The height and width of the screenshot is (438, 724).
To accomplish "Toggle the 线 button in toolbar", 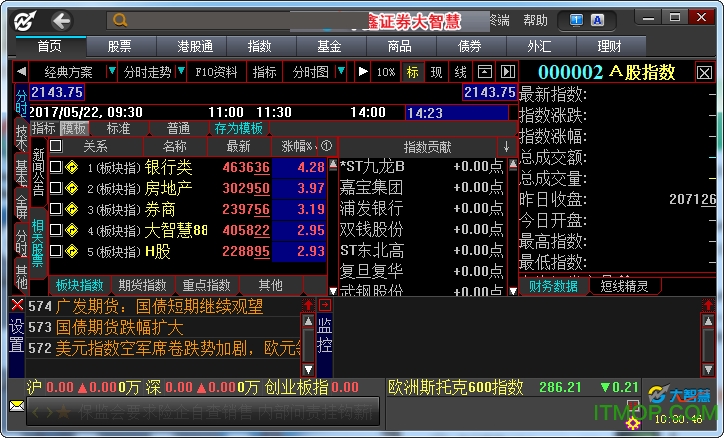I will [x=460, y=72].
